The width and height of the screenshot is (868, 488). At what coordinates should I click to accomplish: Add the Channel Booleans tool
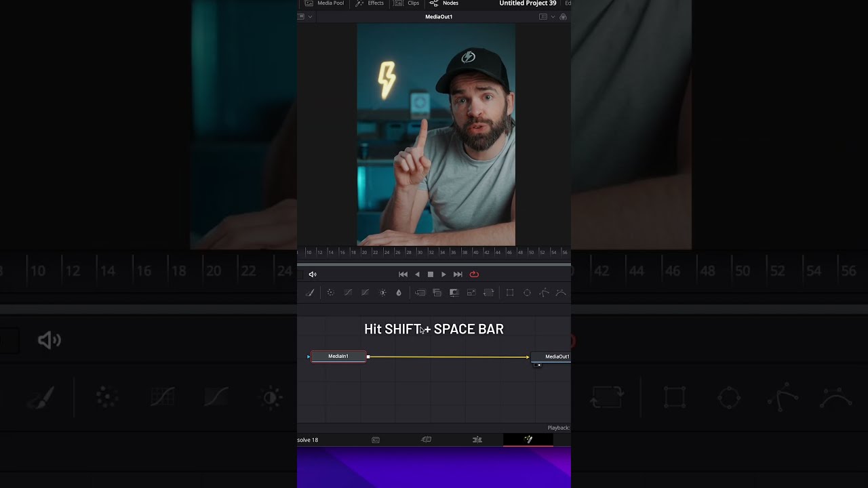pyautogui.click(x=437, y=293)
